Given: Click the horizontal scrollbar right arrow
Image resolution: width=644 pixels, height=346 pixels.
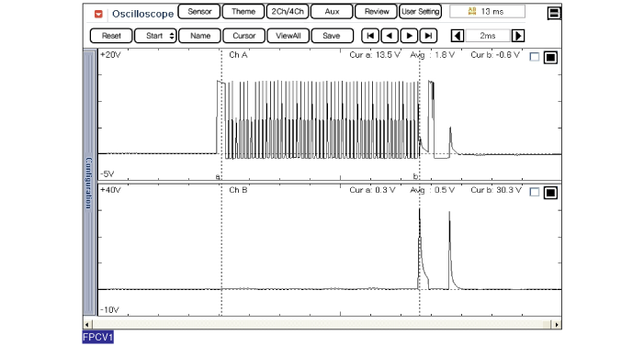Looking at the screenshot, I should pos(557,324).
